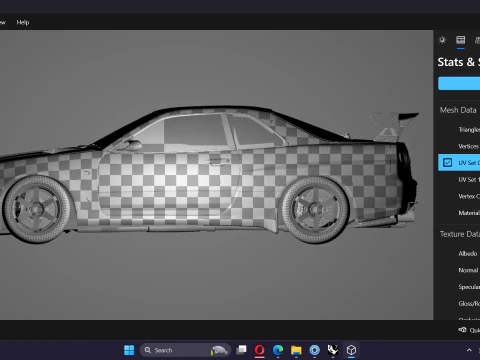Open Microsoft Edge from the taskbar
The height and width of the screenshot is (360, 480).
pyautogui.click(x=278, y=350)
